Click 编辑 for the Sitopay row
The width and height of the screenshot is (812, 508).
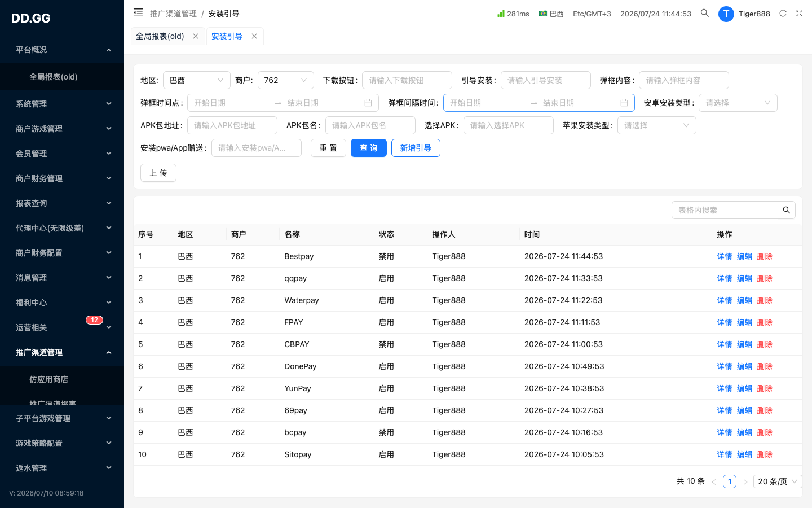click(744, 454)
